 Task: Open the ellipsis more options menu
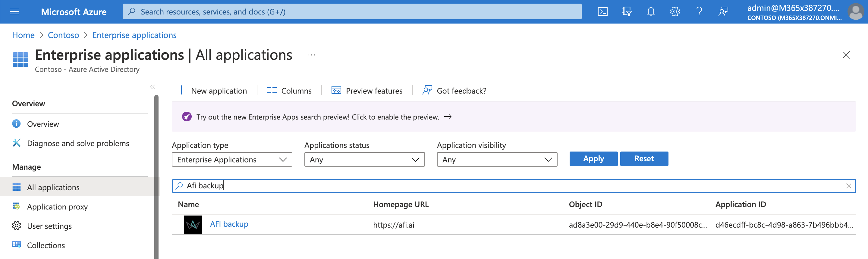[x=311, y=55]
